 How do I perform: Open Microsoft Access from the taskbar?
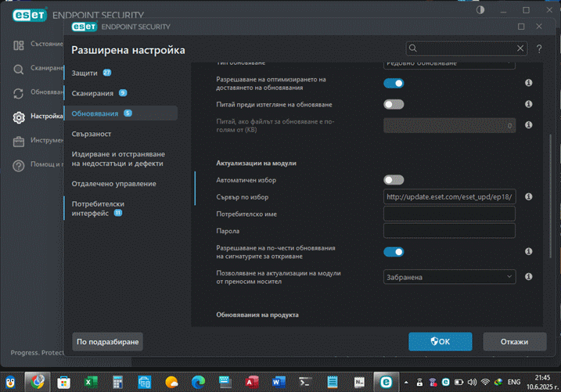coord(252,383)
